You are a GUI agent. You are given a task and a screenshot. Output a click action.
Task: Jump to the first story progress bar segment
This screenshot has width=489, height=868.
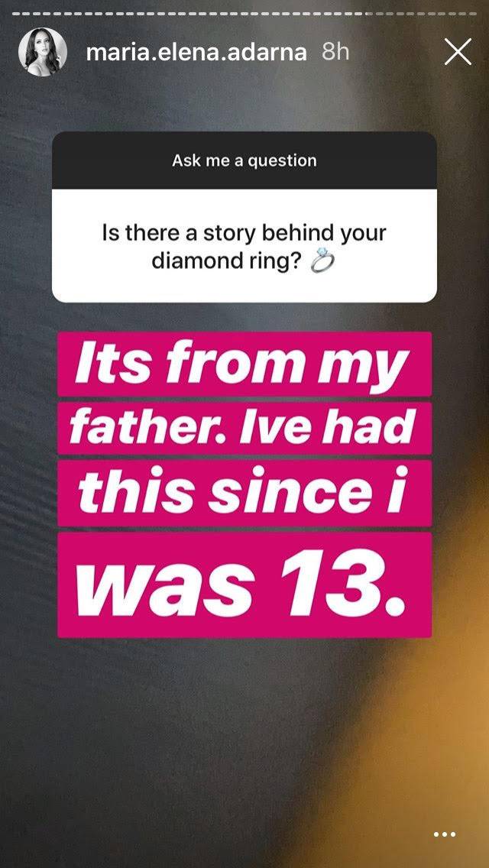click(16, 13)
